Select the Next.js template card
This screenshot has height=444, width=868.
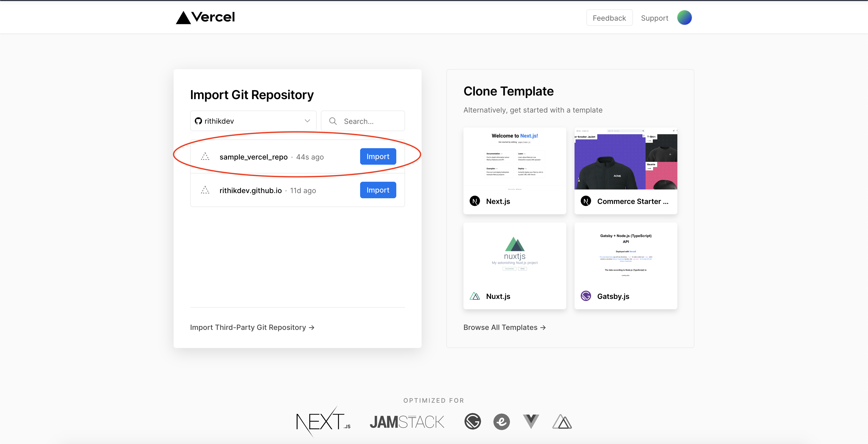click(514, 171)
